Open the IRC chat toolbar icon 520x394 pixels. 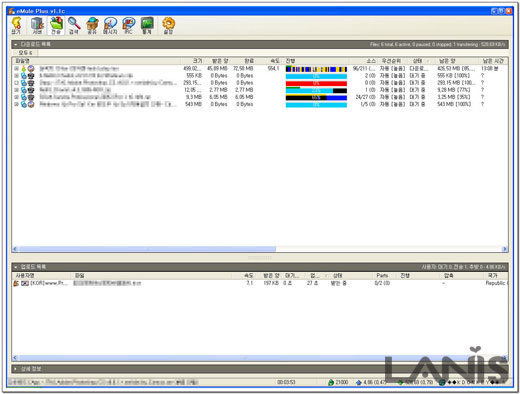[128, 26]
